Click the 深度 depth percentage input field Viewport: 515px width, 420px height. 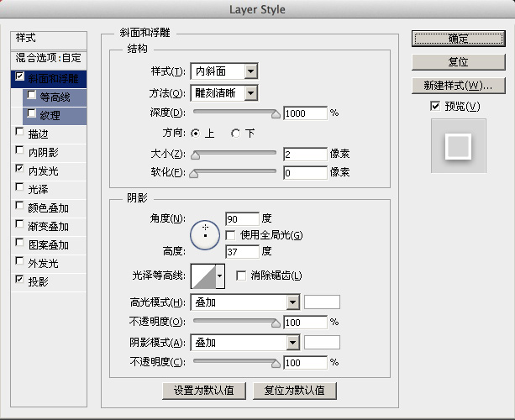305,113
